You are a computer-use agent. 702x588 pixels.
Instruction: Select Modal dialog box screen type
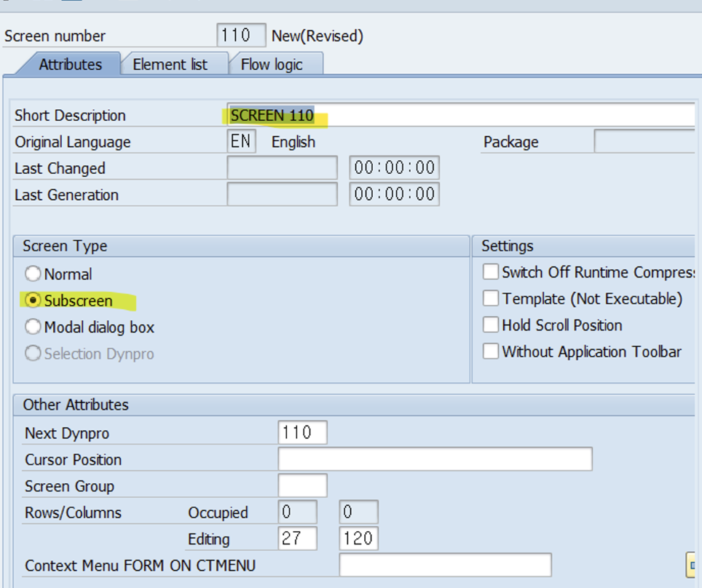33,327
